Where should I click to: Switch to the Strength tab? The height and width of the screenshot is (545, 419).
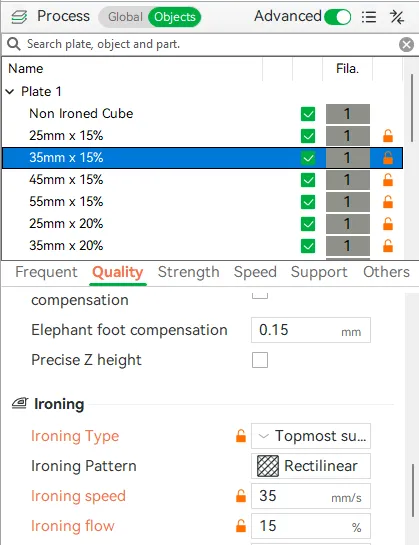click(188, 272)
